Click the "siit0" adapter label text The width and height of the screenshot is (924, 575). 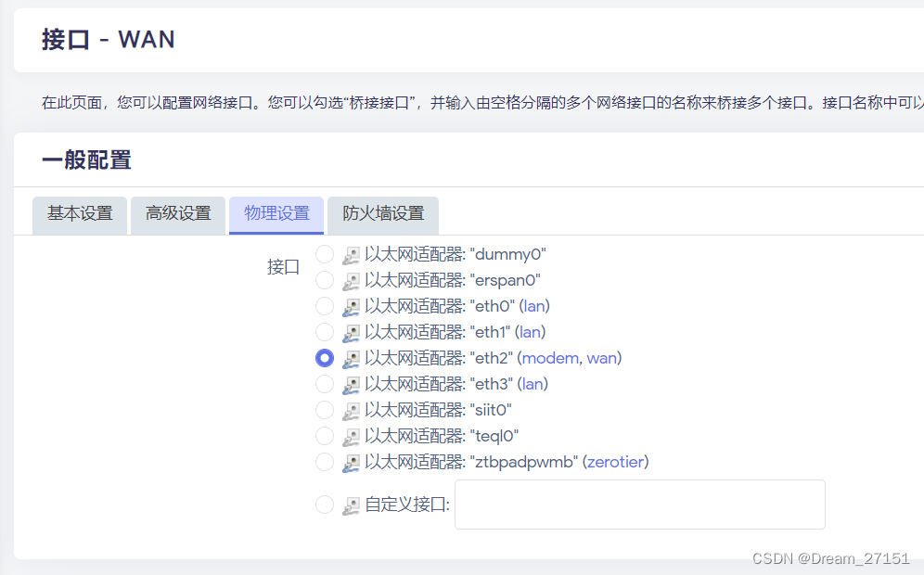(438, 410)
